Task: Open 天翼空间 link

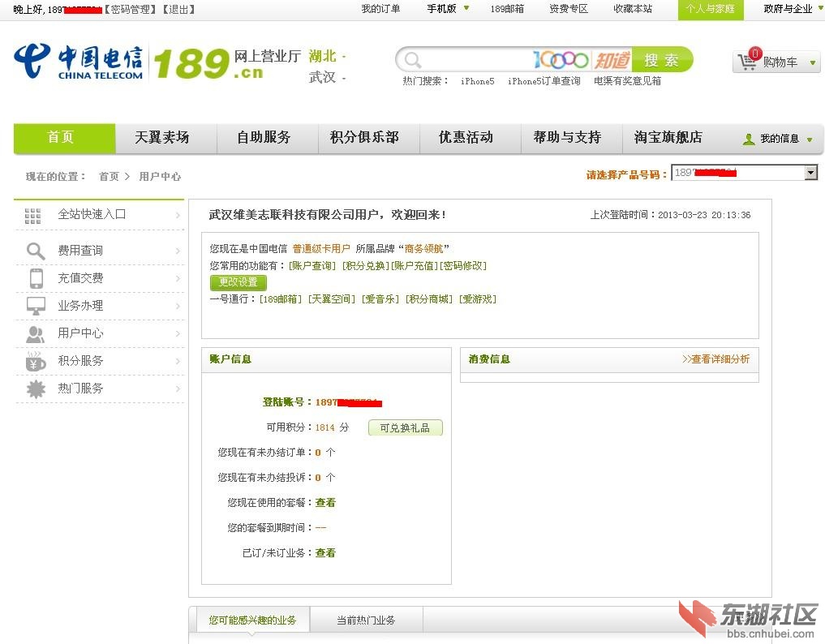Action: pyautogui.click(x=332, y=299)
